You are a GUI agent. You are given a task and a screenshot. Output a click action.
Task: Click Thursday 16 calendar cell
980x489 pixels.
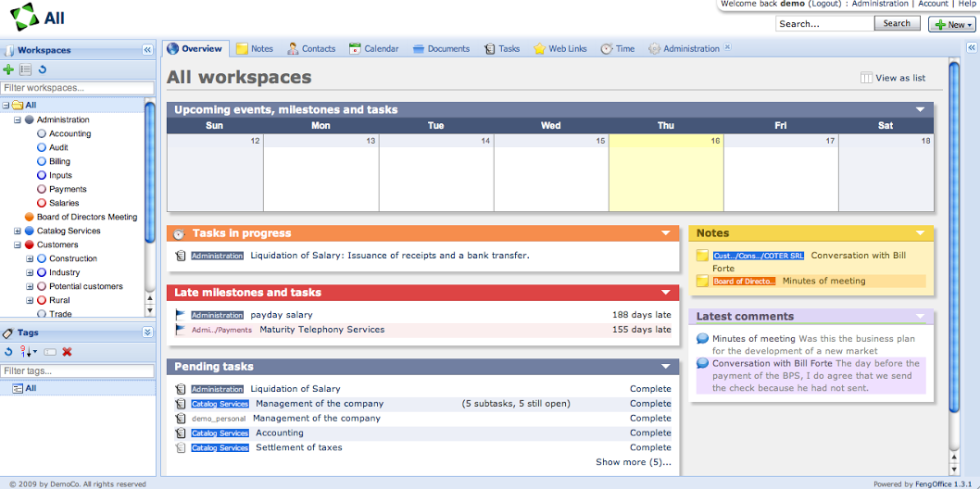tap(666, 173)
